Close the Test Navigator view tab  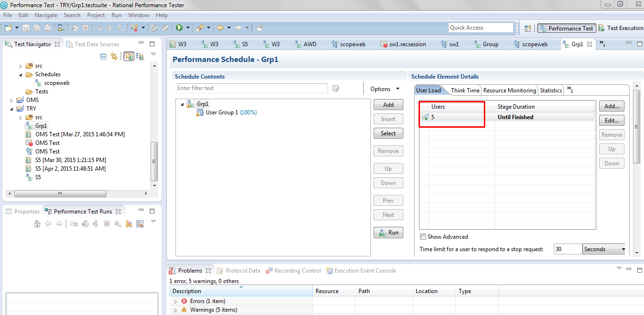click(x=57, y=44)
